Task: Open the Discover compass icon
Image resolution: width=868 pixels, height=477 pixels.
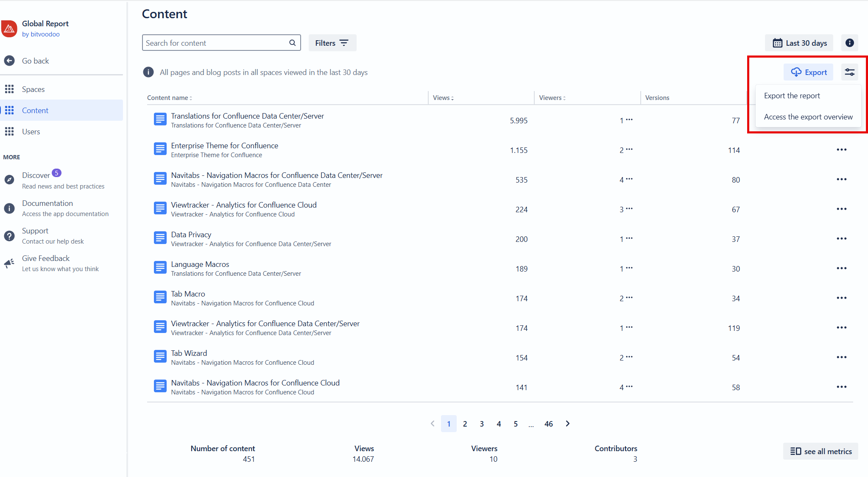Action: 9,180
